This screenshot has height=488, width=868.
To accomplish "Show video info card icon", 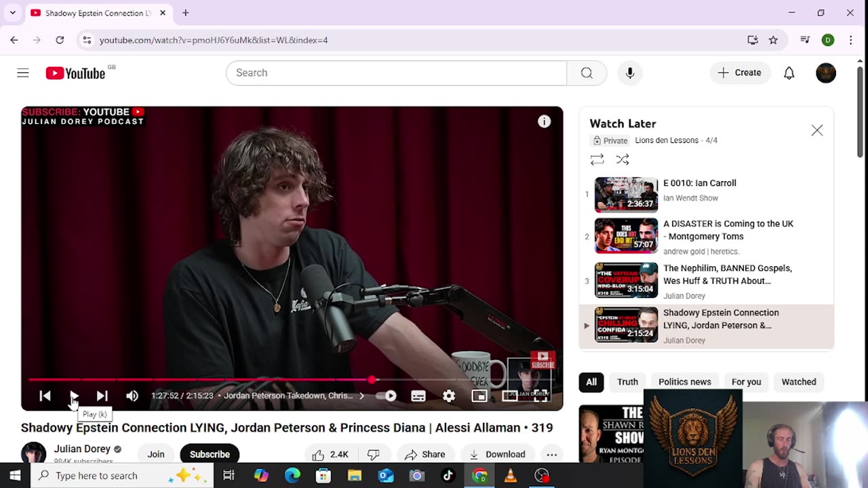I will [x=544, y=121].
